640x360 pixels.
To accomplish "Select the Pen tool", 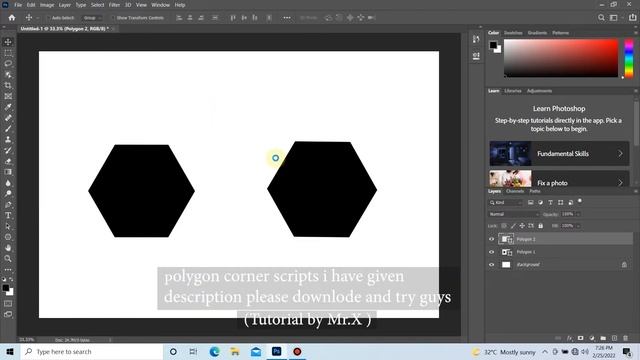I will point(8,204).
